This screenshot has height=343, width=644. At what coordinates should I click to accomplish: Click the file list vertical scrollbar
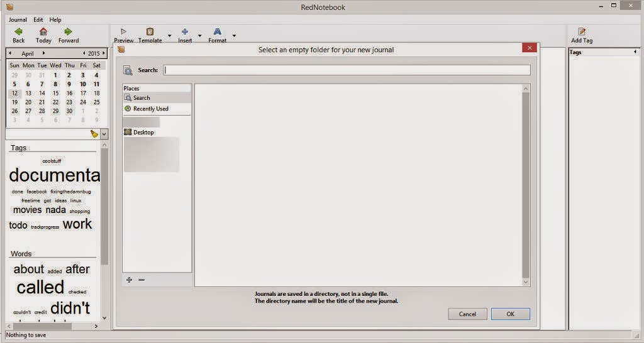point(526,185)
